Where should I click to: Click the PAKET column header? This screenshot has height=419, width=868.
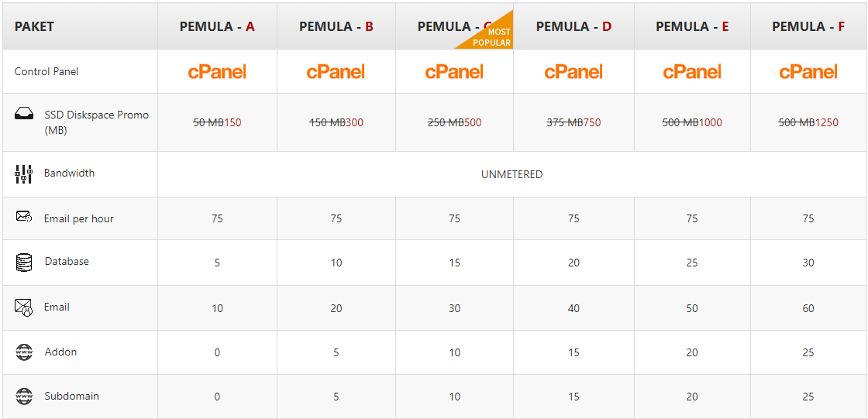click(34, 26)
